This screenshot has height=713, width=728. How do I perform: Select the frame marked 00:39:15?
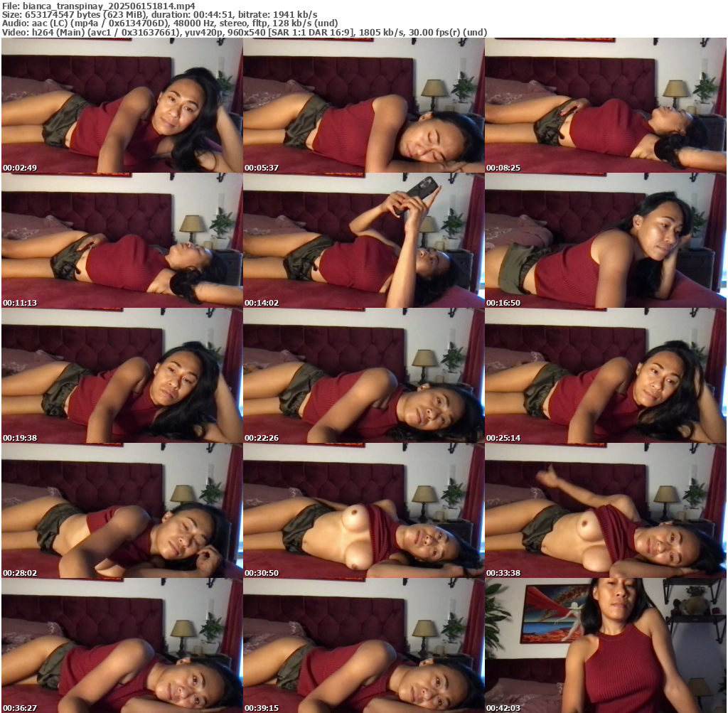(x=363, y=645)
